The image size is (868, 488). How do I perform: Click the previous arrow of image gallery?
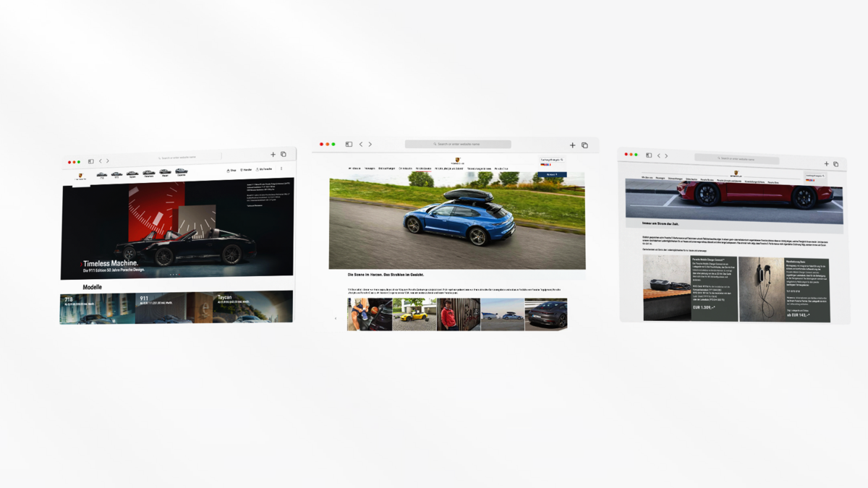pos(335,318)
